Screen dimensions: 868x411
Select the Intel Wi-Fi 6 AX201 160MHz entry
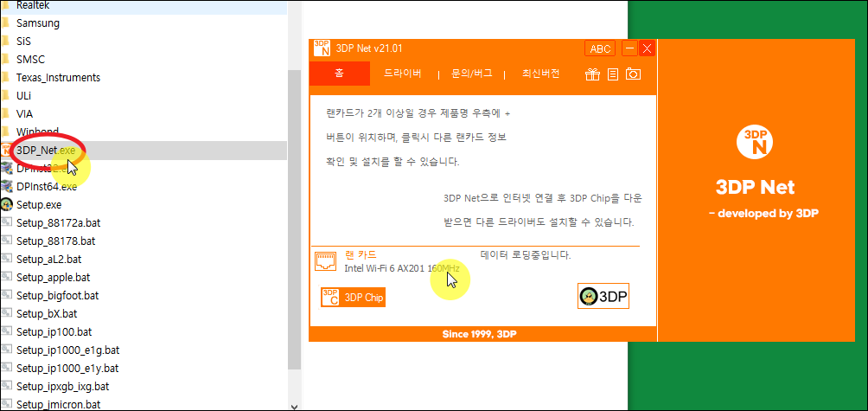tap(402, 268)
